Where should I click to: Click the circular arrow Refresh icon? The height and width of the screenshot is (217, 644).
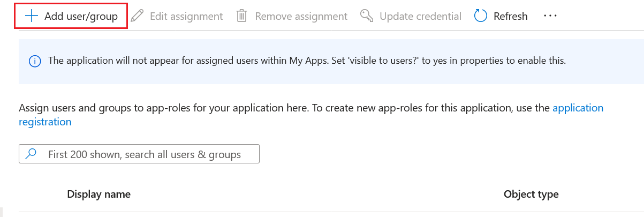coord(481,16)
